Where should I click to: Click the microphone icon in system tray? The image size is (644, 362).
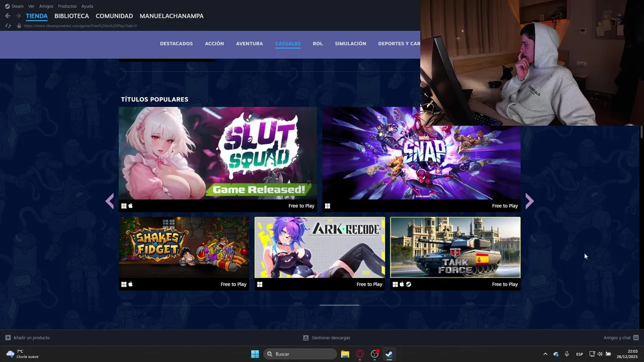pyautogui.click(x=567, y=354)
